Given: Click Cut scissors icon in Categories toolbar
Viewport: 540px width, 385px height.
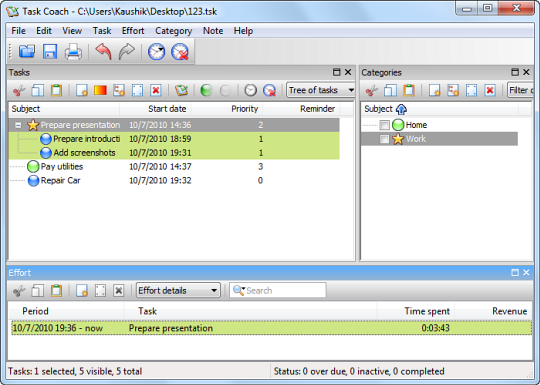Looking at the screenshot, I should [x=372, y=91].
